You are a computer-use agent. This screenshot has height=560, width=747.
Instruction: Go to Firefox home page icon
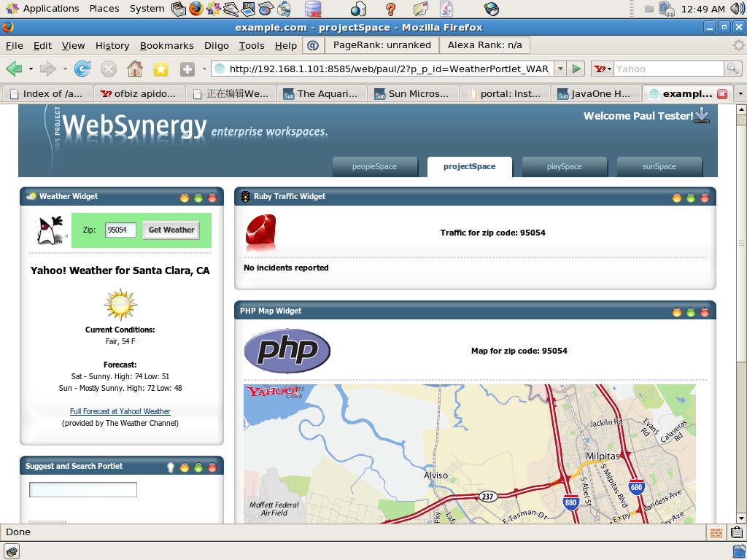pos(134,69)
